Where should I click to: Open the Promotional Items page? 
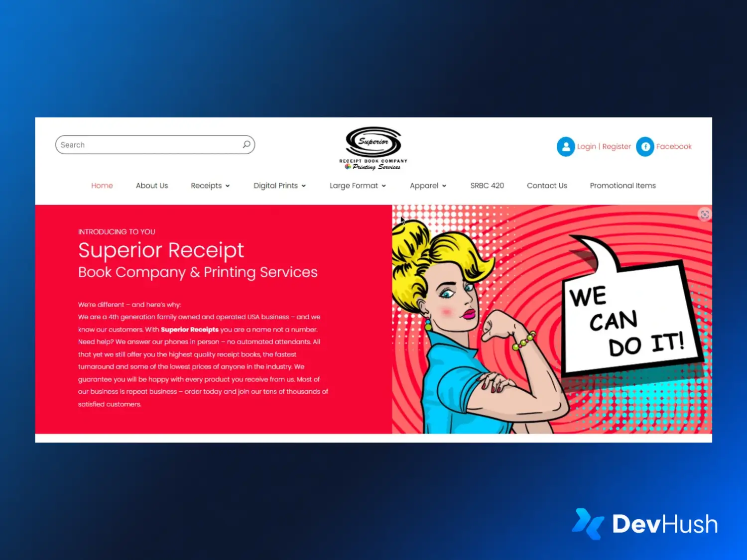(622, 186)
